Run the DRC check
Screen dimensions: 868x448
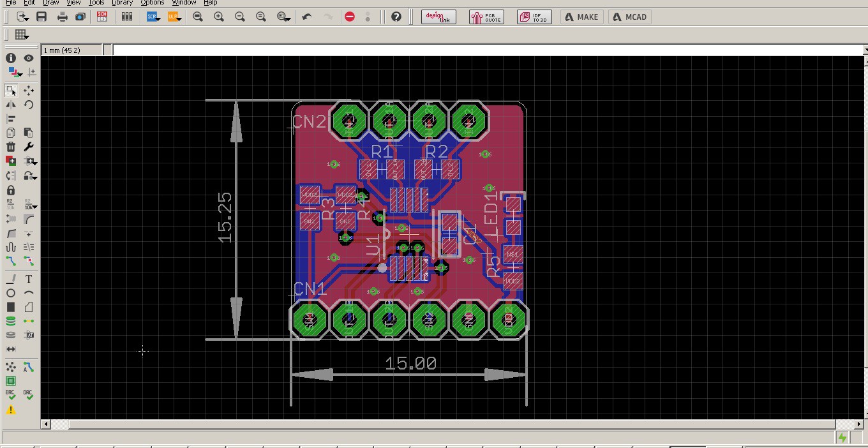tap(29, 395)
